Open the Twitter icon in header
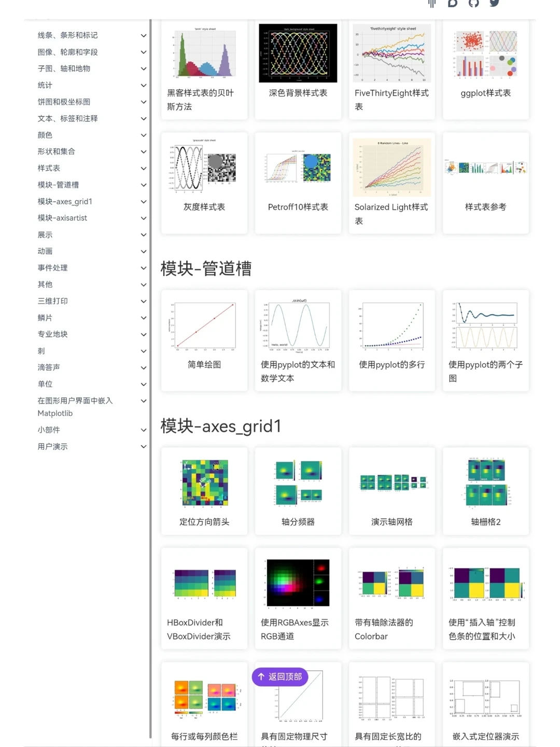This screenshot has height=747, width=560. point(494,4)
